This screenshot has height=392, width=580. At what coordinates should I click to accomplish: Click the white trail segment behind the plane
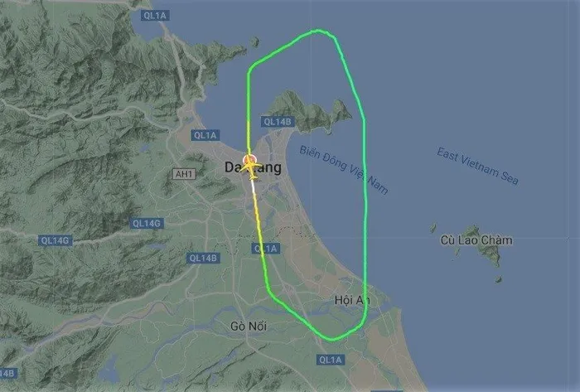tap(254, 187)
